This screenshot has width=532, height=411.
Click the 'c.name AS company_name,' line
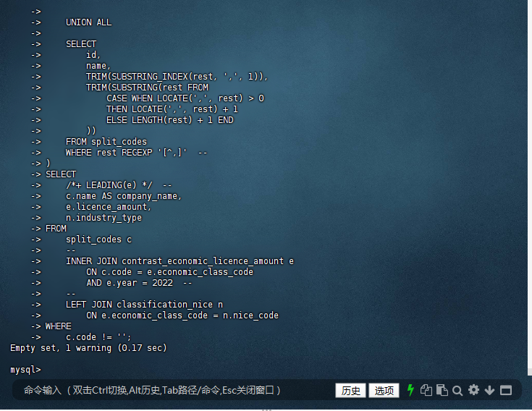point(124,196)
